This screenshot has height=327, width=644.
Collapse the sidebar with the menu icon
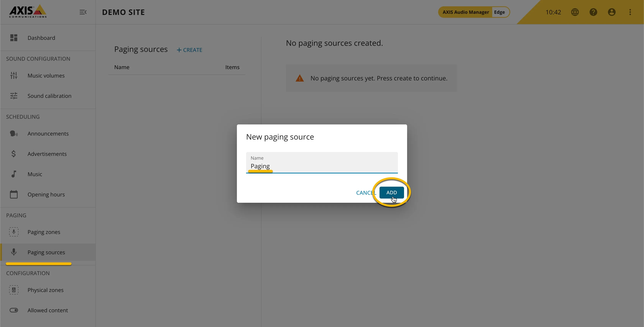(x=83, y=12)
